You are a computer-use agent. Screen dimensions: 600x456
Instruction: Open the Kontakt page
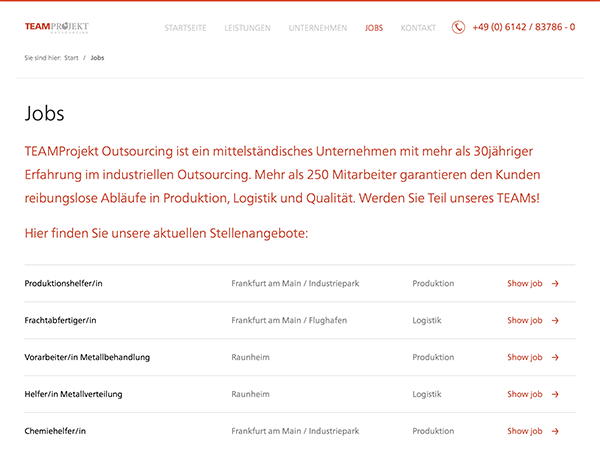pyautogui.click(x=418, y=28)
